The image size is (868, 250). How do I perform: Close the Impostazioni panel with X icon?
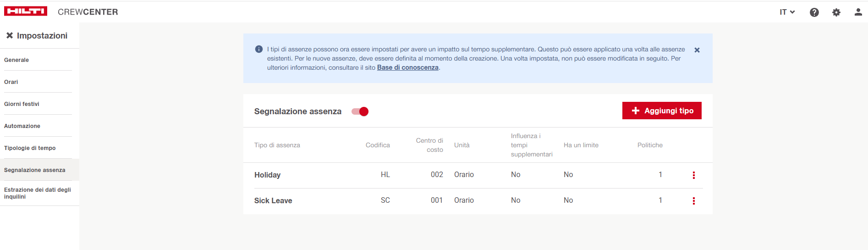(10, 35)
